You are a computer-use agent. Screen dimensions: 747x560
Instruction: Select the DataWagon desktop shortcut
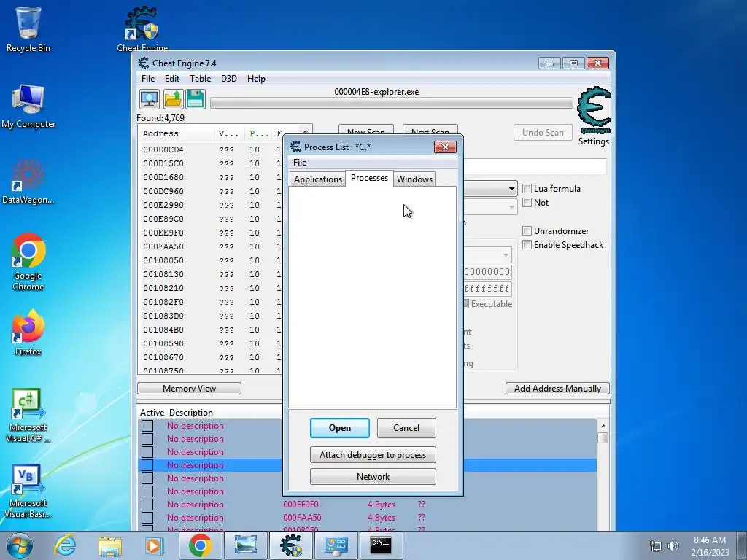28,182
